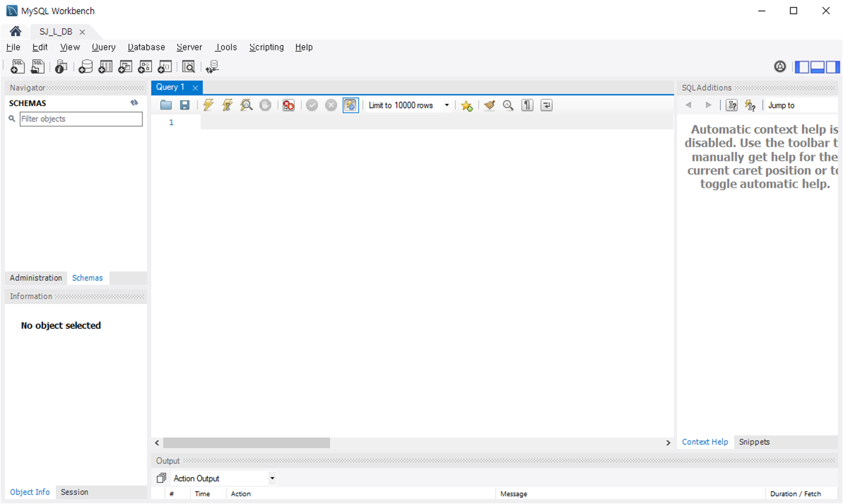Image resolution: width=843 pixels, height=504 pixels.
Task: Open the File menu
Action: coord(13,47)
